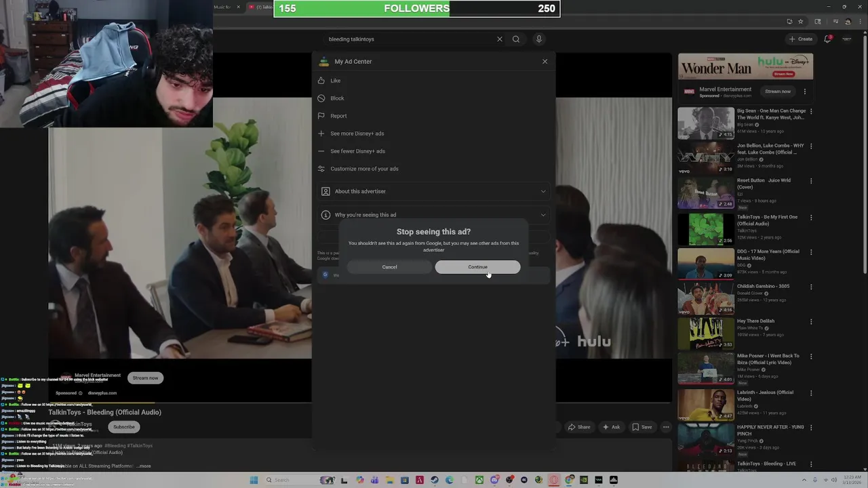The image size is (868, 488).
Task: Cancel the Stop seeing this ad dialog
Action: (x=389, y=267)
